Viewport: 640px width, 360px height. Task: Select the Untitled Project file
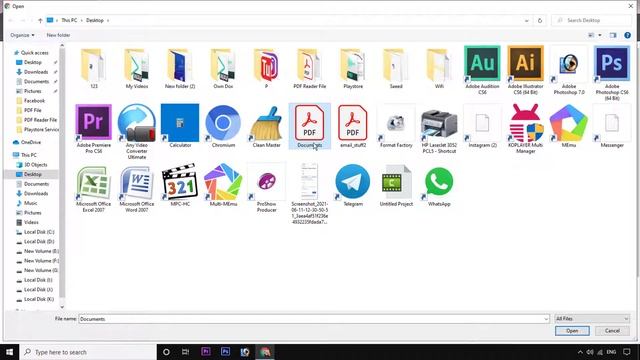click(x=396, y=184)
